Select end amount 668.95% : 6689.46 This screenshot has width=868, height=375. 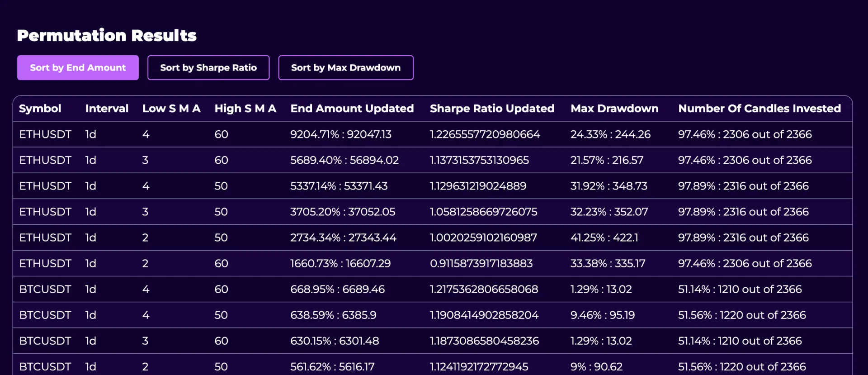coord(337,289)
